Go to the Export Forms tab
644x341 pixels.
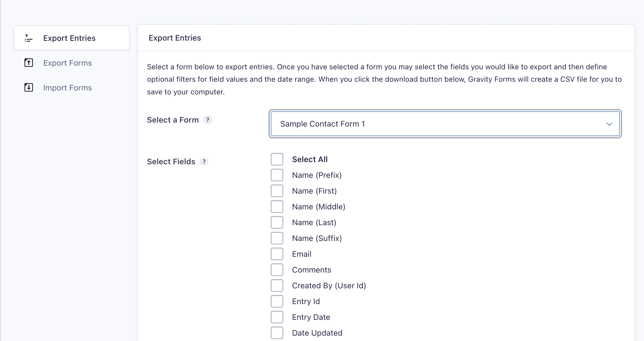(x=68, y=63)
